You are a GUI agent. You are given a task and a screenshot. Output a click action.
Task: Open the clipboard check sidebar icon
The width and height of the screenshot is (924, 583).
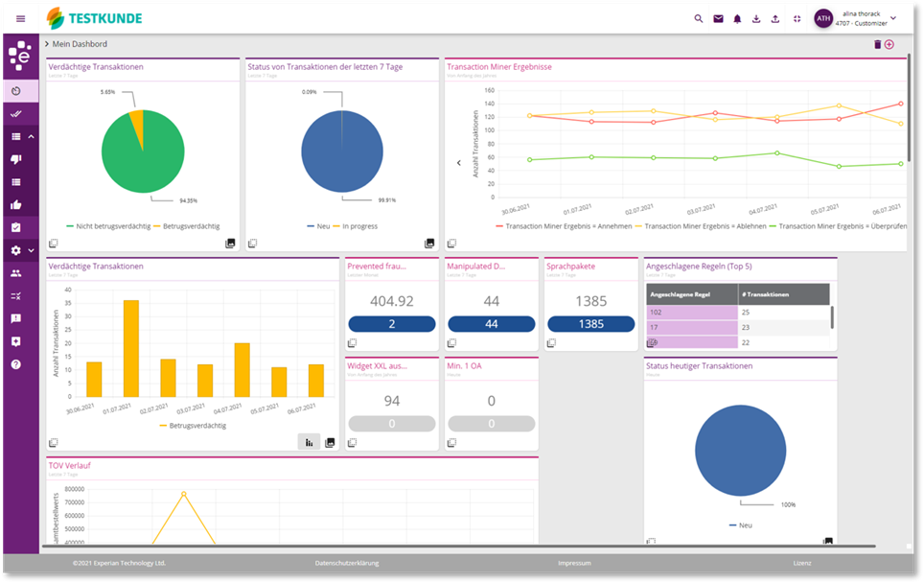pos(16,227)
